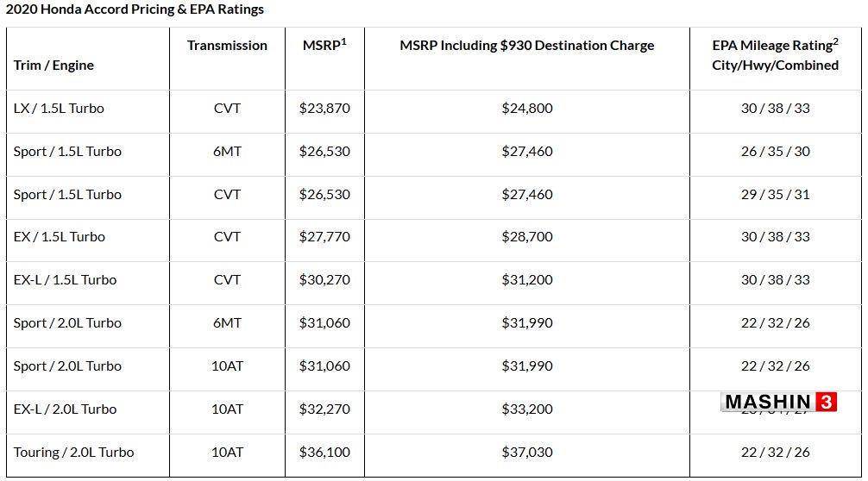
Task: Select the 'EX-L / 1.5L Turbo' trim cell
Action: coord(66,280)
